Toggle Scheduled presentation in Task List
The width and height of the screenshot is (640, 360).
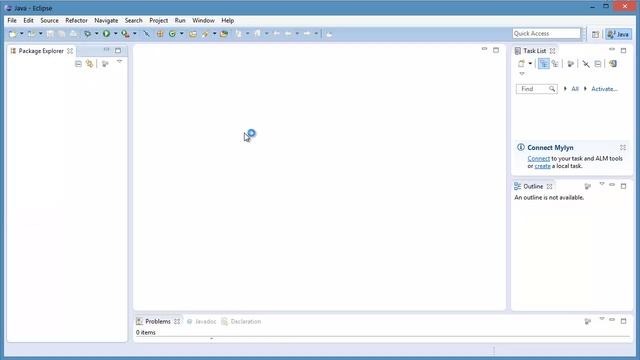(555, 64)
